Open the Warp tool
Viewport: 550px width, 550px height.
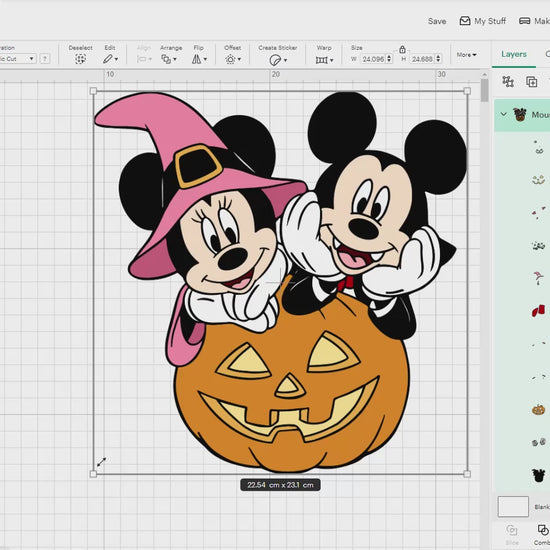coord(321,60)
